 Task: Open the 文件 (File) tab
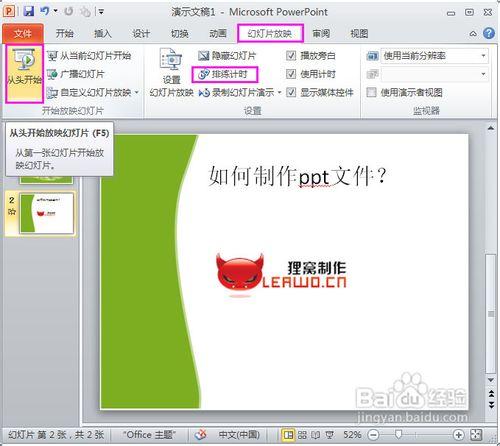(x=23, y=33)
